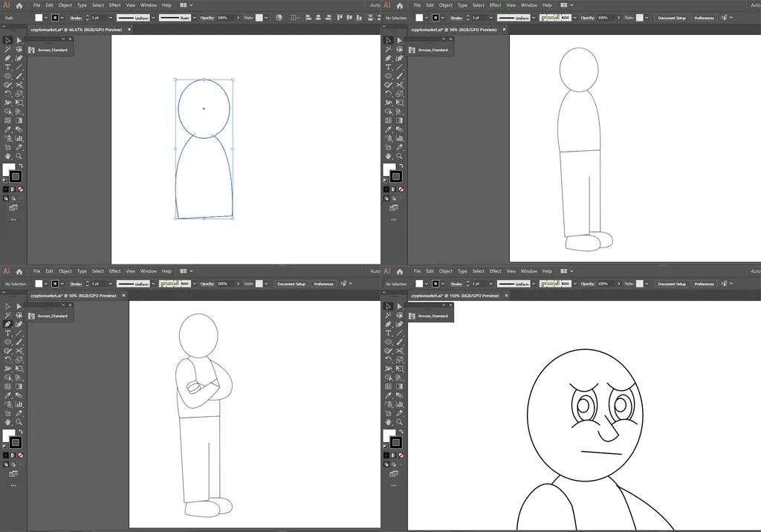Click the Home icon in top-left window
The width and height of the screenshot is (761, 532).
pos(19,6)
